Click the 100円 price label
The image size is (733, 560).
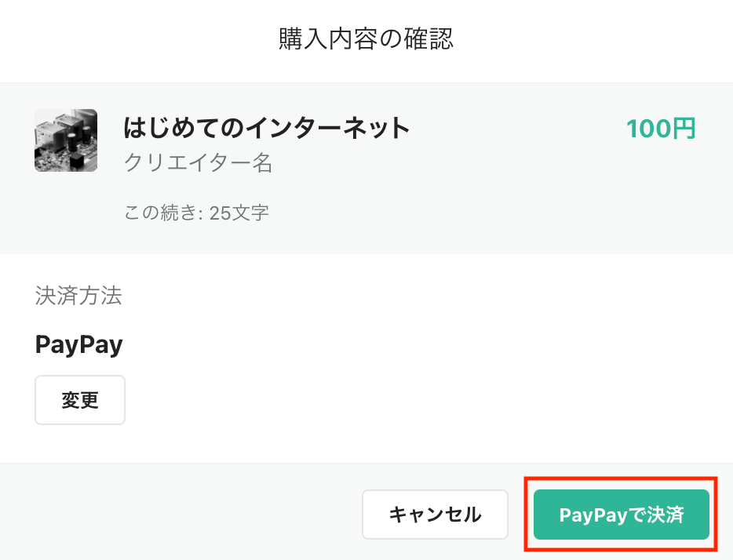[661, 129]
